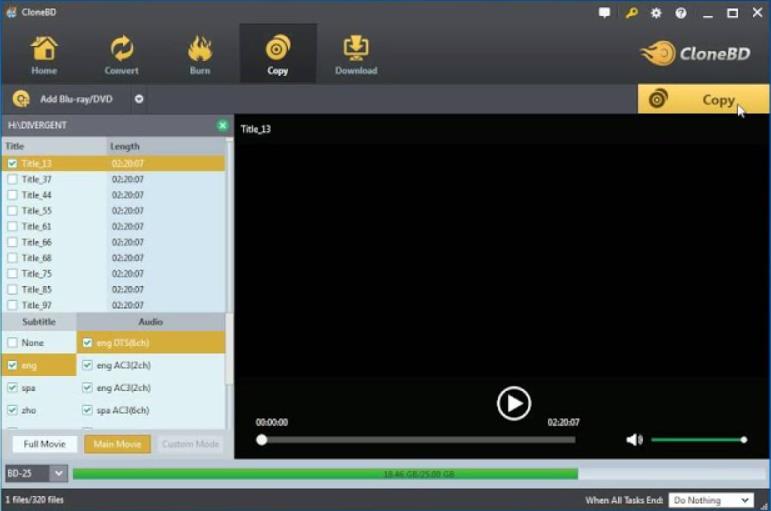Open the BD-25 disc size dropdown
Screen dimensions: 771x511
[x=59, y=473]
